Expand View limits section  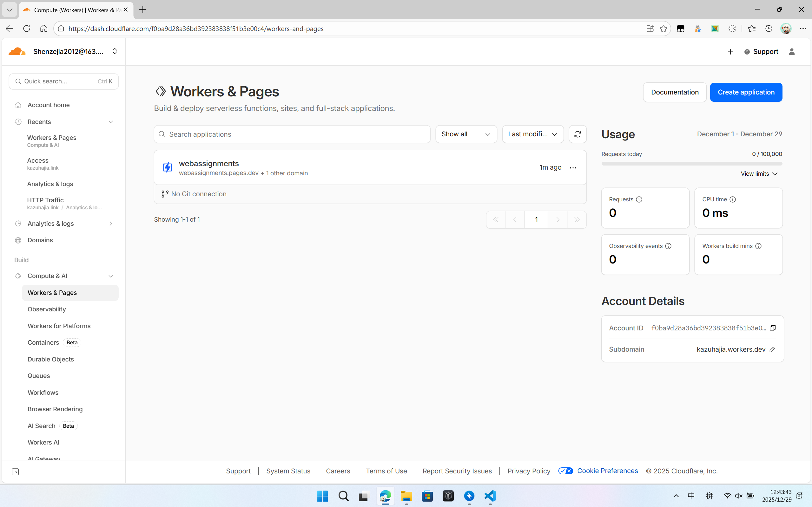(x=759, y=174)
